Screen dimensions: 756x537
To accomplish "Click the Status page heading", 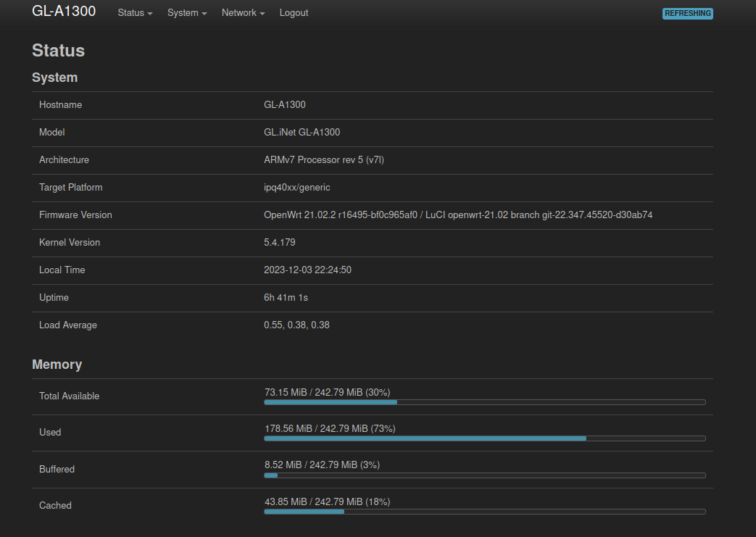I will tap(58, 51).
